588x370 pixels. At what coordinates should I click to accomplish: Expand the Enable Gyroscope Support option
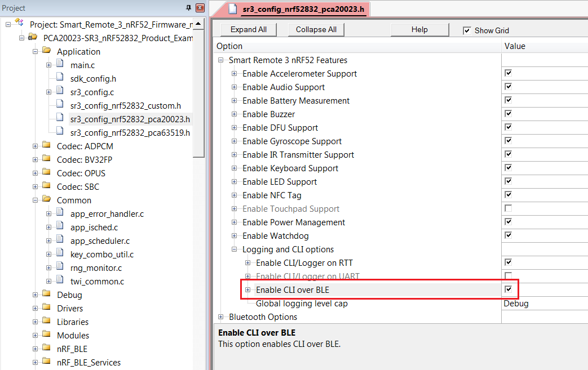coord(234,141)
